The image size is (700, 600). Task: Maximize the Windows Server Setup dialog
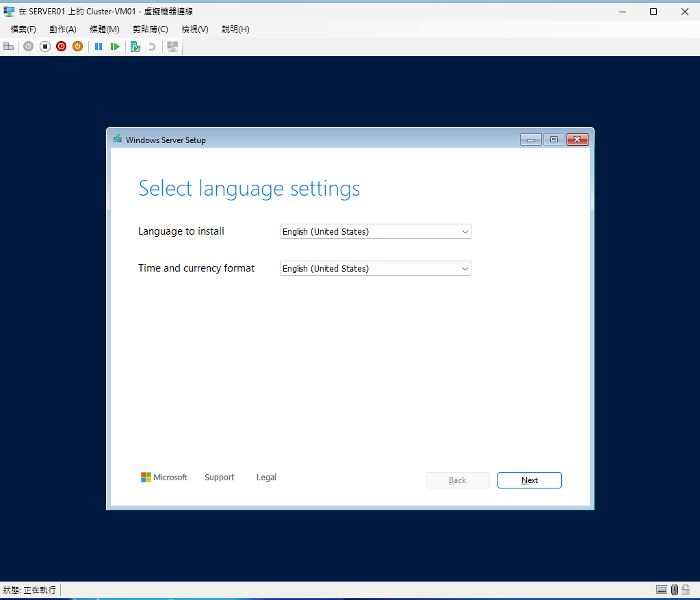554,140
